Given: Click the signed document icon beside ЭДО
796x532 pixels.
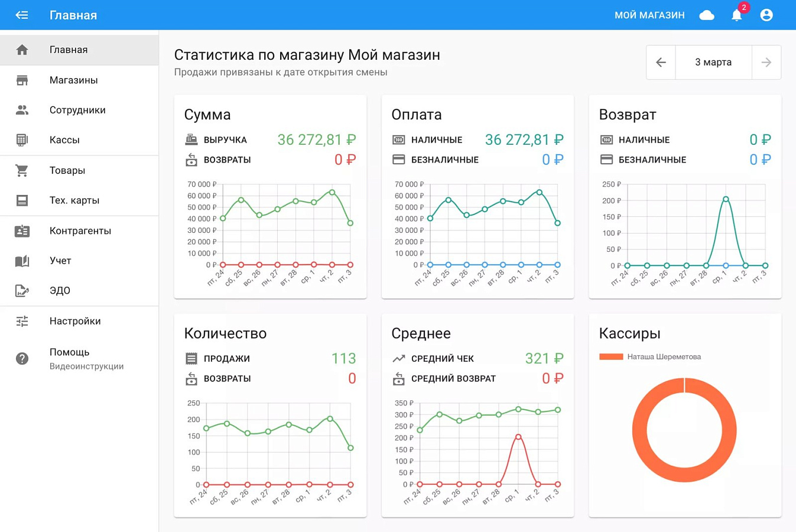Looking at the screenshot, I should tap(22, 291).
